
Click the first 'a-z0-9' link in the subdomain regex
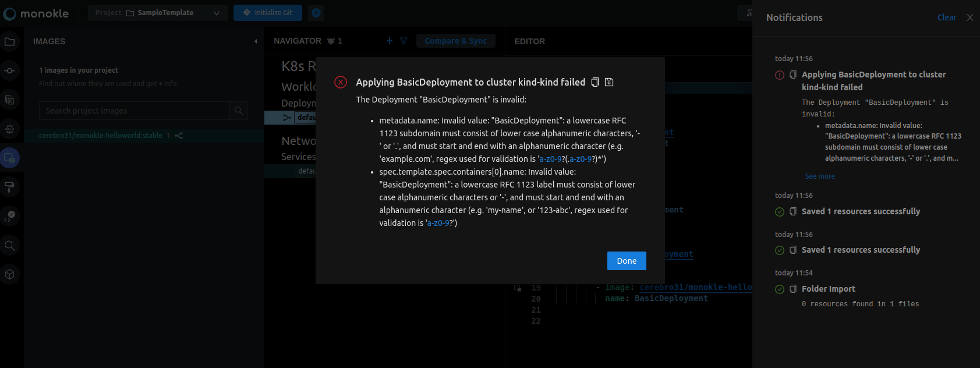click(551, 159)
